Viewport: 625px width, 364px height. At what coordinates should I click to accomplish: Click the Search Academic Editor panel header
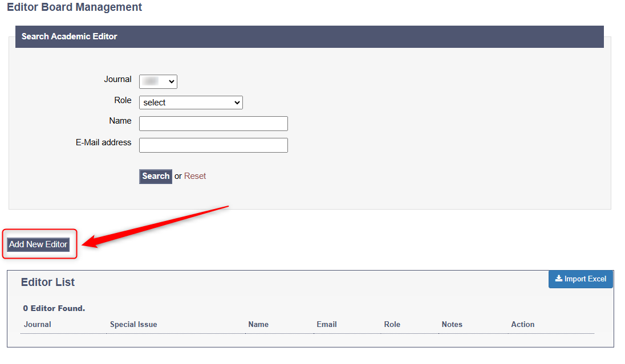(x=70, y=36)
